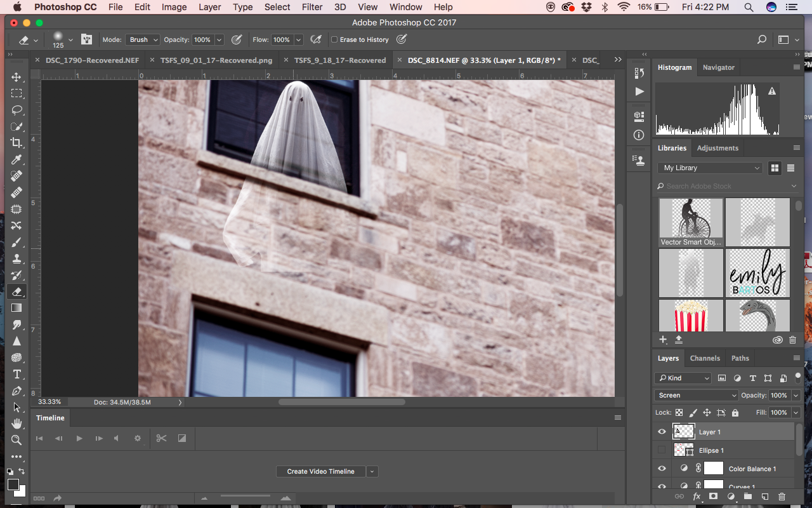Open the Edit Toolbar three-dots button

click(16, 457)
